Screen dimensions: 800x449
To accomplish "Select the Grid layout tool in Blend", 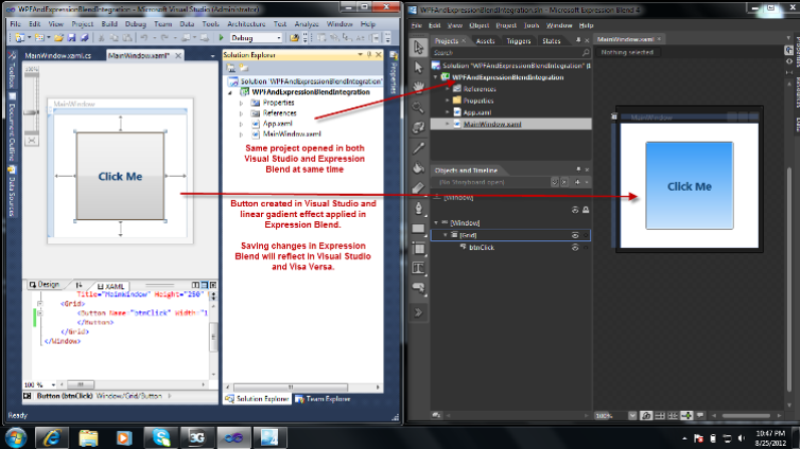I will pos(418,248).
